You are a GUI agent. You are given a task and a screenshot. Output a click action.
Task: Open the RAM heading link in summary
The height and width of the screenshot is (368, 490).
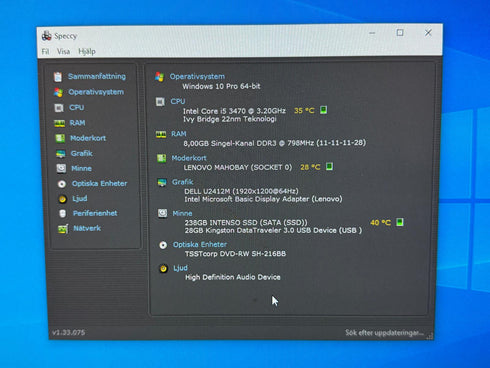(179, 134)
